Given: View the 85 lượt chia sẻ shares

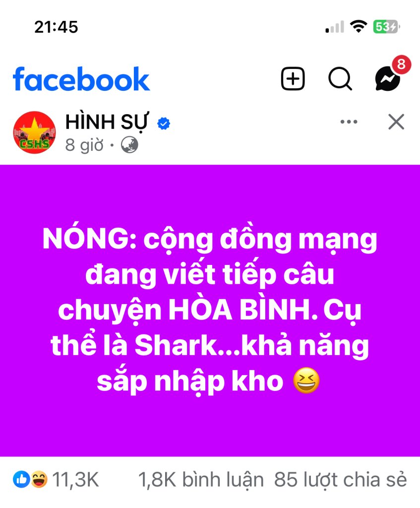Looking at the screenshot, I should [x=340, y=480].
